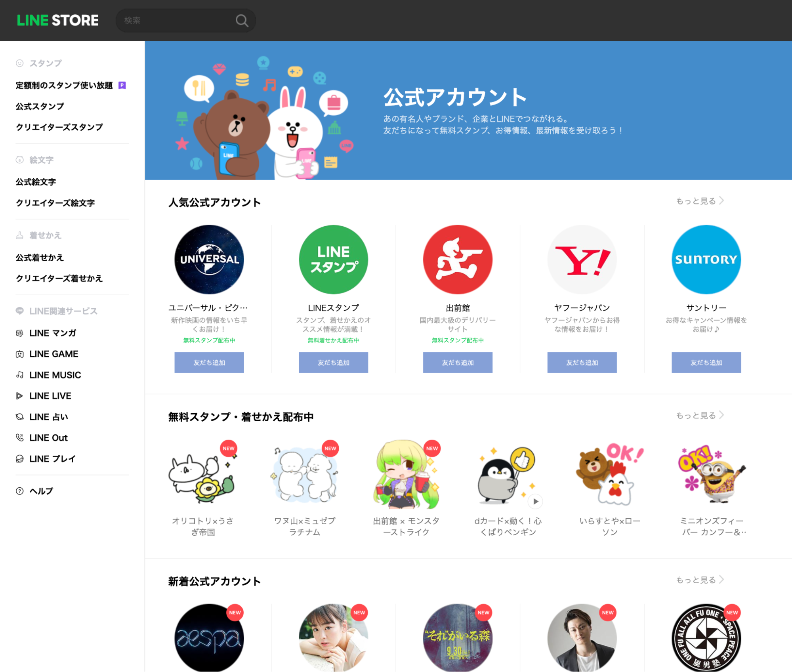Open the Suntory blue account icon
The height and width of the screenshot is (672, 792).
coord(706,260)
